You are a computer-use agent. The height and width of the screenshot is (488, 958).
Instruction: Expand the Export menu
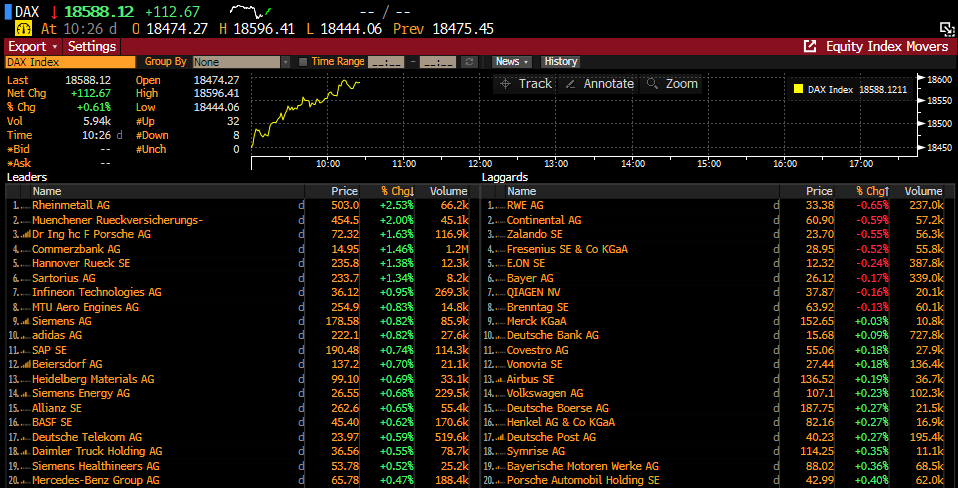34,47
